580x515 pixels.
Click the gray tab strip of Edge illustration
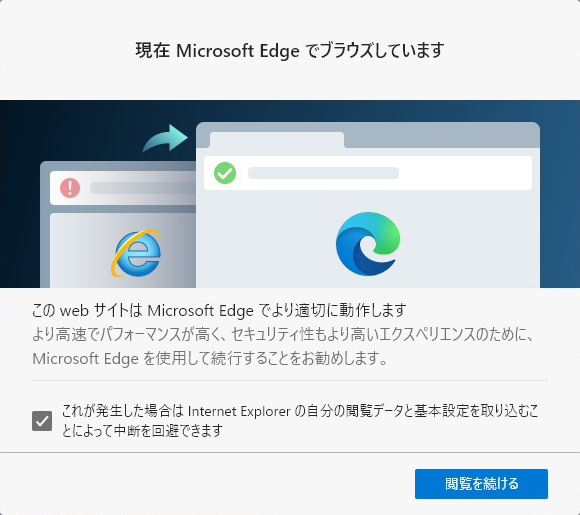pyautogui.click(x=442, y=135)
